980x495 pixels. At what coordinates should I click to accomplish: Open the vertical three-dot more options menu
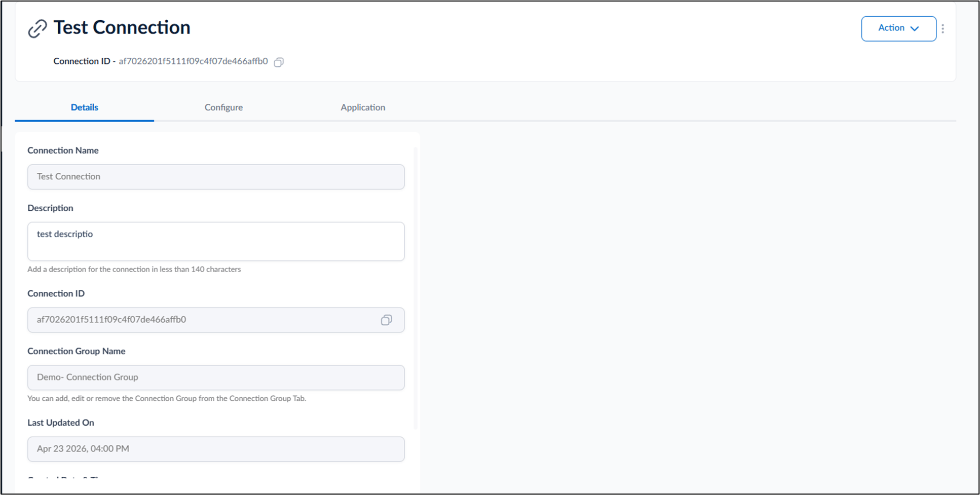pyautogui.click(x=943, y=28)
